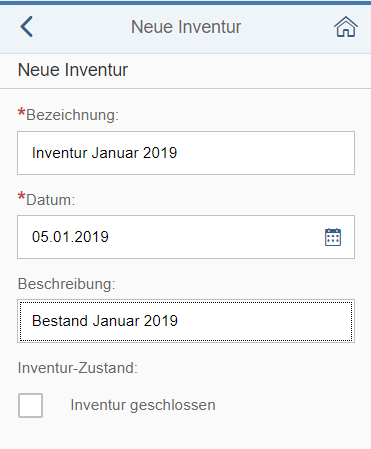Click the 'Neue Inventur' title in header bar
This screenshot has width=371, height=449.
pos(186,27)
